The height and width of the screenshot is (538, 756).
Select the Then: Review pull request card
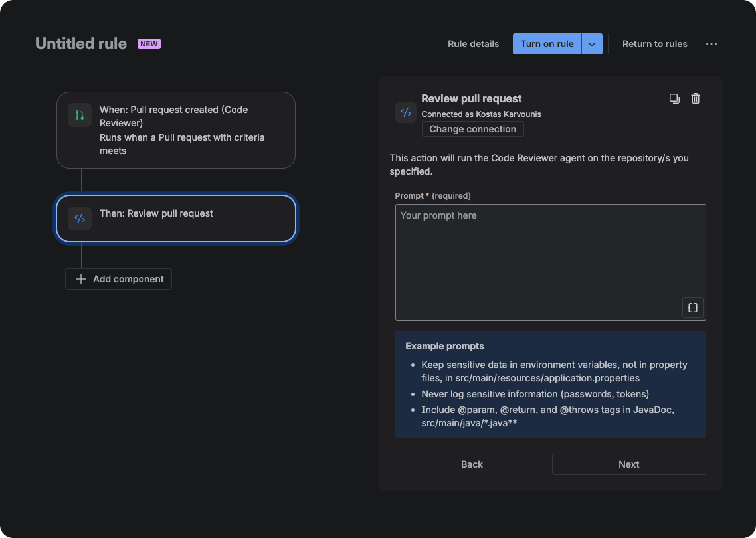click(x=176, y=219)
